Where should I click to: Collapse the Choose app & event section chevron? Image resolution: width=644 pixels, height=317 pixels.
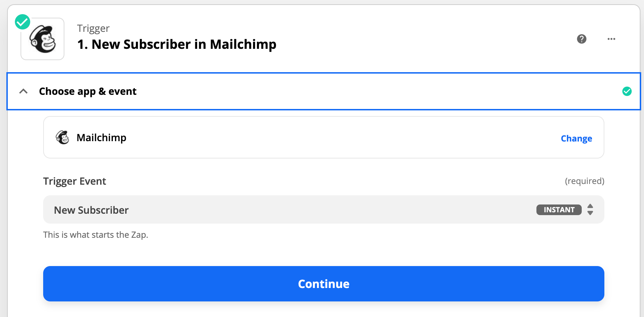23,91
